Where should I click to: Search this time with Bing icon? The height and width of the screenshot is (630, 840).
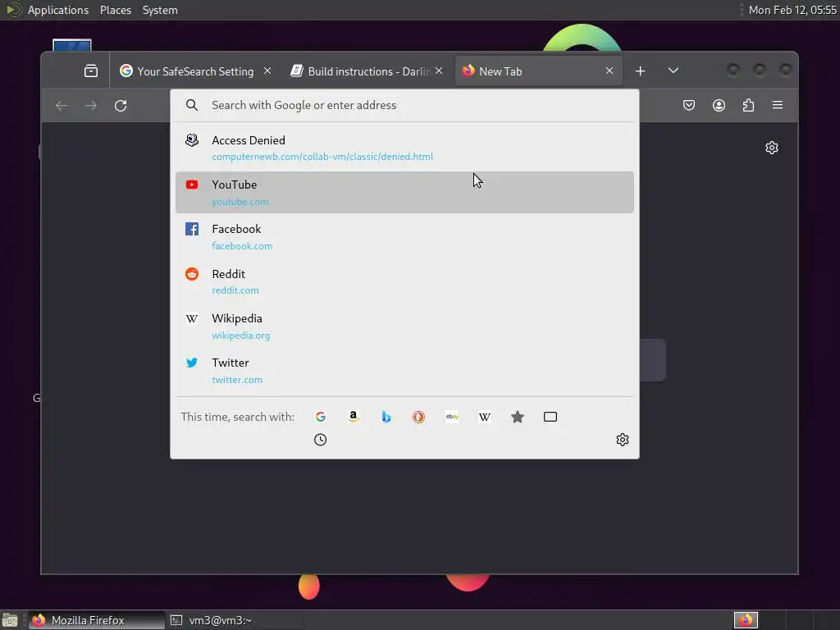[386, 417]
